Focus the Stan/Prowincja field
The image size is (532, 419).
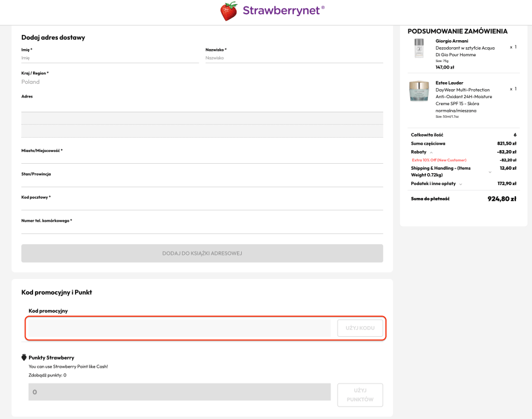tap(202, 182)
